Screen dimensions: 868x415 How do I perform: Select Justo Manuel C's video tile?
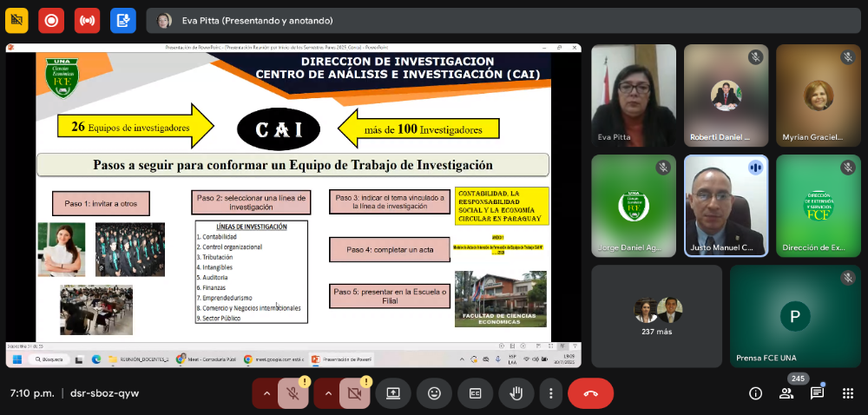[x=727, y=206]
